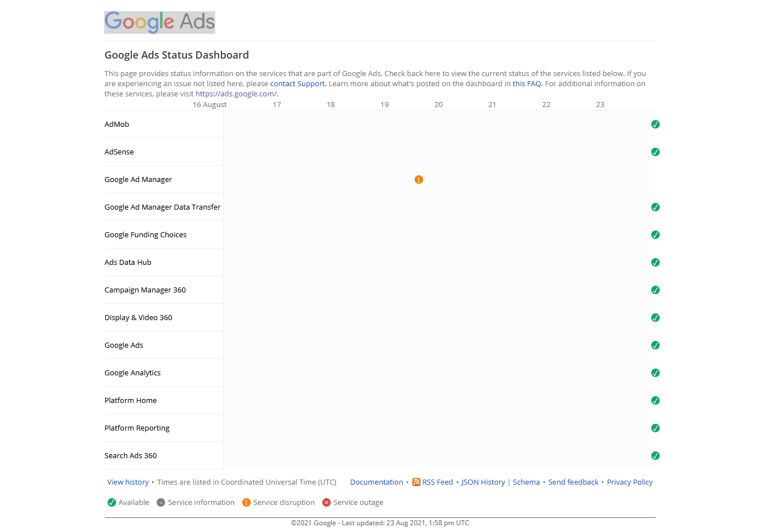The image size is (760, 532).
Task: Click Google Funding Choices status checkmark
Action: click(x=655, y=235)
